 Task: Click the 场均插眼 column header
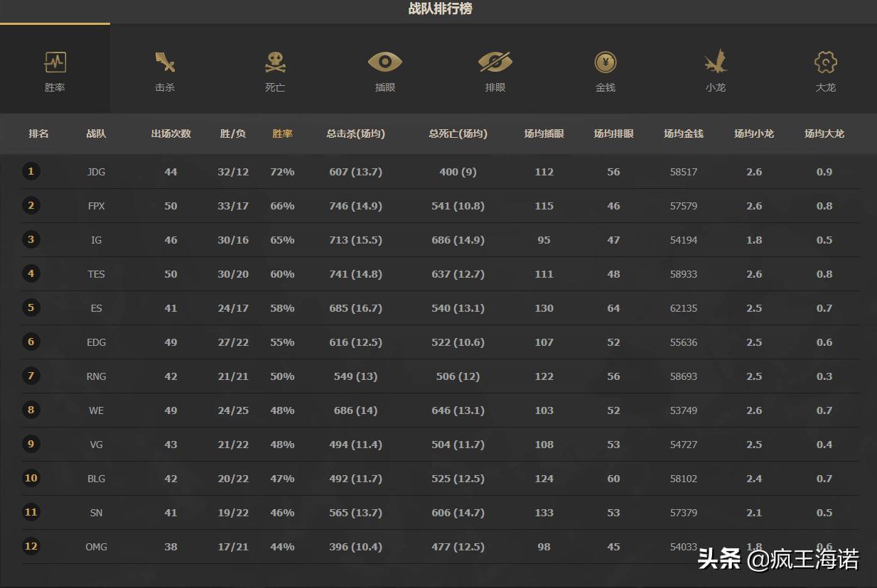click(x=544, y=134)
